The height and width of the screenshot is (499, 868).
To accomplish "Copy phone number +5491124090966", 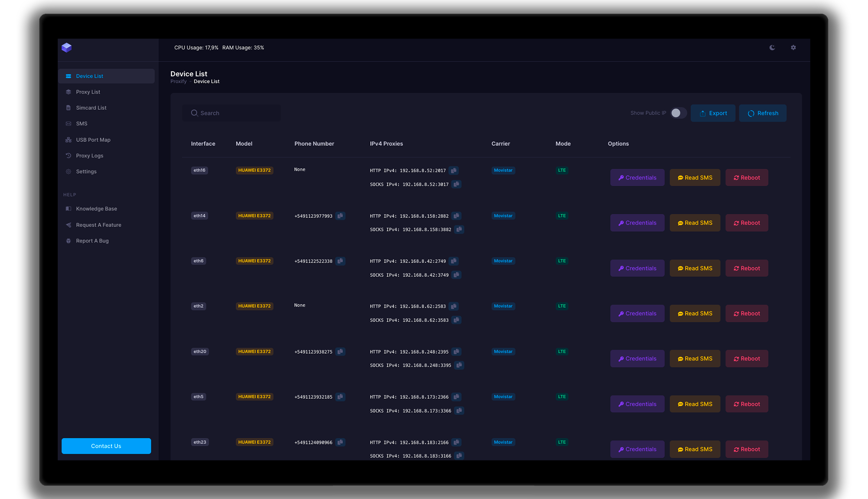I will click(x=340, y=442).
